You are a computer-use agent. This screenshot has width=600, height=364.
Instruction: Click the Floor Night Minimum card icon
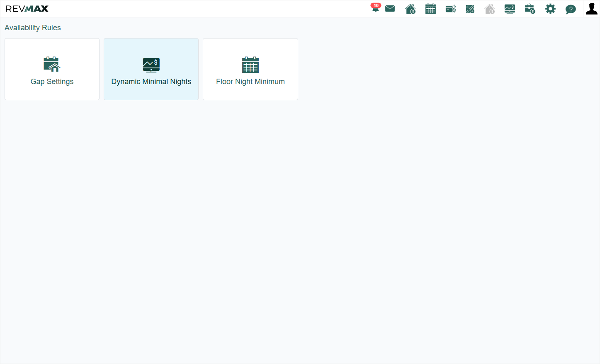[250, 65]
